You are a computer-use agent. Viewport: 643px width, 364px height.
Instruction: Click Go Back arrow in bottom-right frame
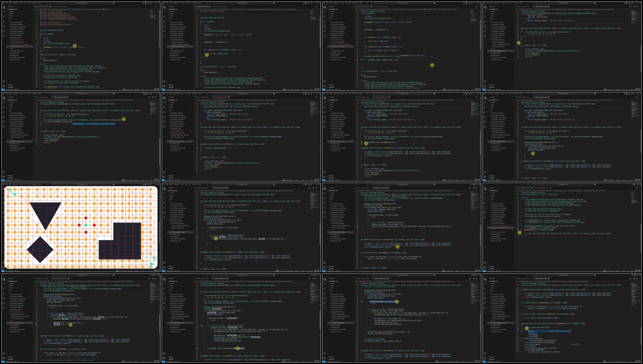click(528, 275)
